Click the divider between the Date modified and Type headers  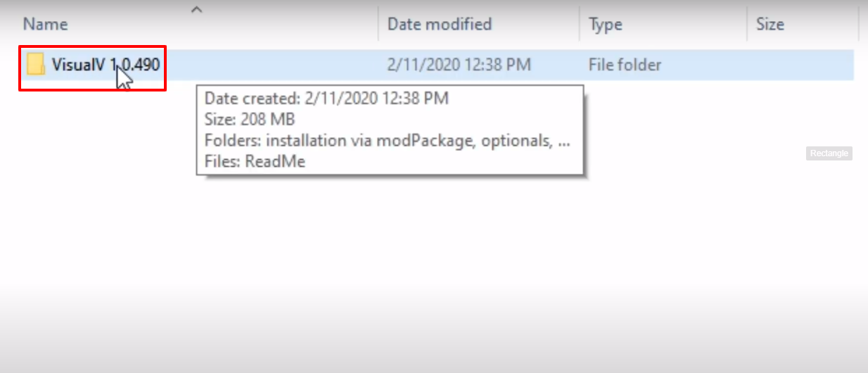click(x=580, y=25)
